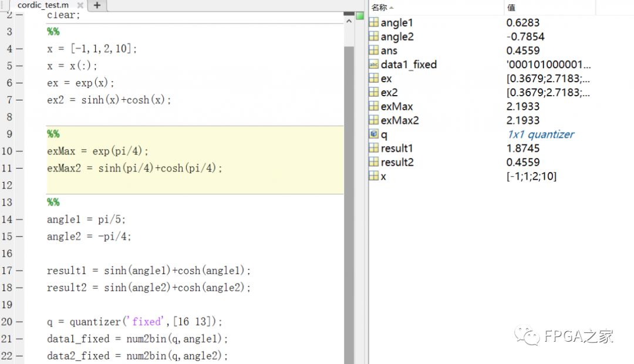This screenshot has width=634, height=364.
Task: Click value 0.6283 of angle1
Action: tap(523, 23)
